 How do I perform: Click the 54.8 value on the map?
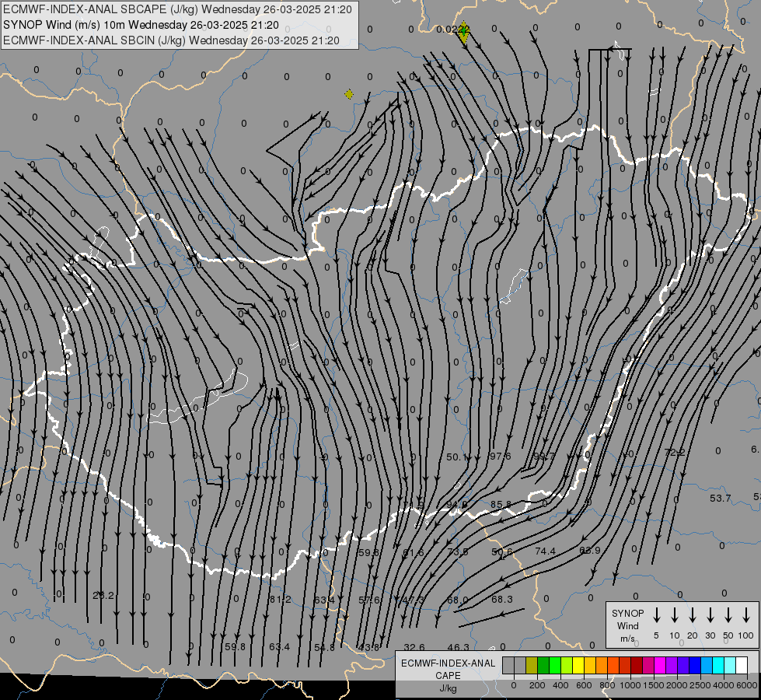tap(324, 648)
